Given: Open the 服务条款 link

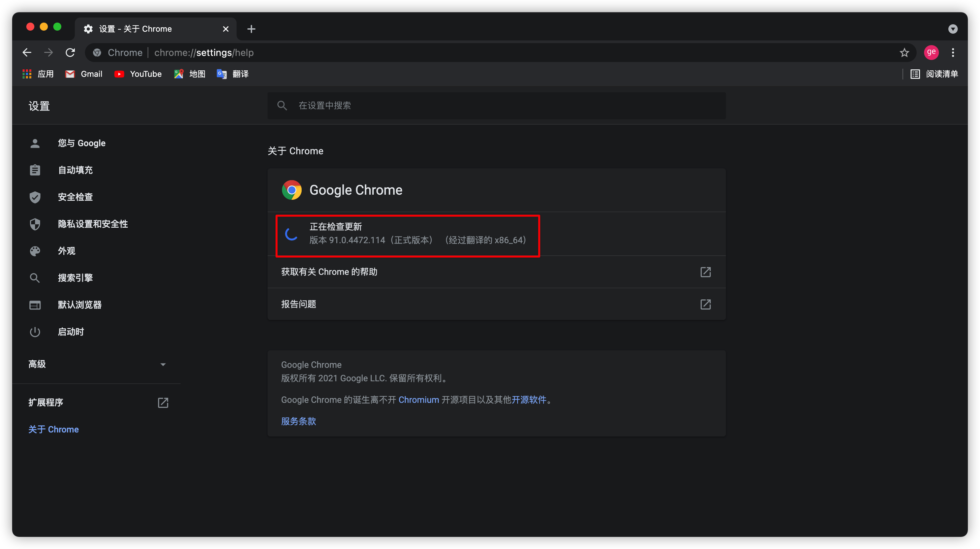Looking at the screenshot, I should click(x=299, y=421).
